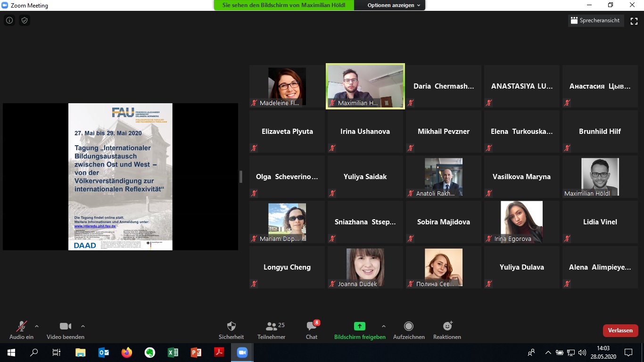Viewport: 644px width, 362px height.
Task: Start recording with Aufzeichnen
Action: coord(409,330)
